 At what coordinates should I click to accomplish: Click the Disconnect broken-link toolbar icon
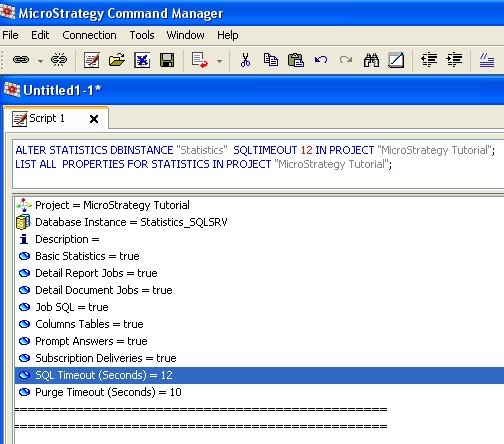pyautogui.click(x=59, y=60)
